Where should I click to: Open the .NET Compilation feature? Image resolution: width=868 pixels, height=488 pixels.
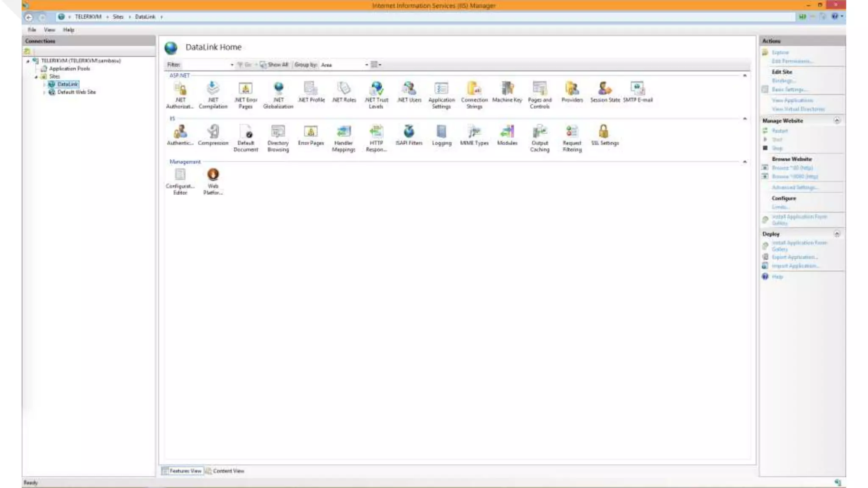click(x=213, y=95)
